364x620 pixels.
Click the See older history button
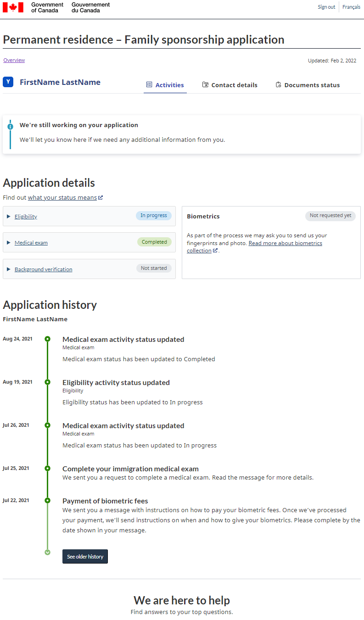point(85,556)
